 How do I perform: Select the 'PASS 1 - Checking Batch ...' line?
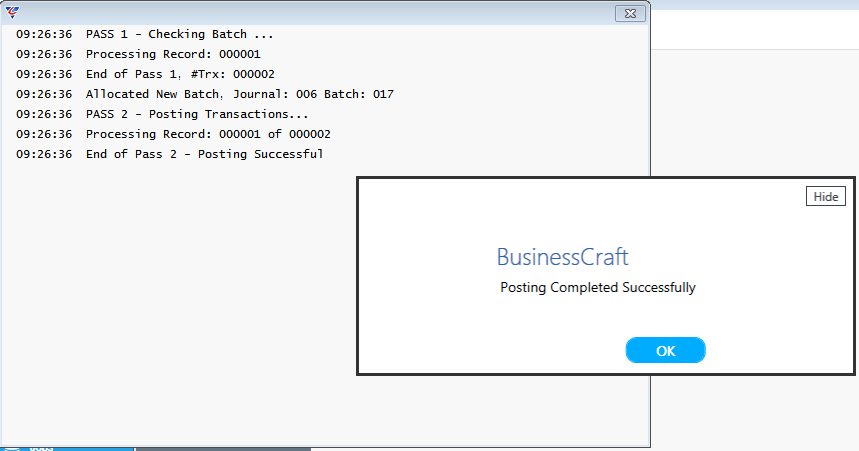pos(145,34)
